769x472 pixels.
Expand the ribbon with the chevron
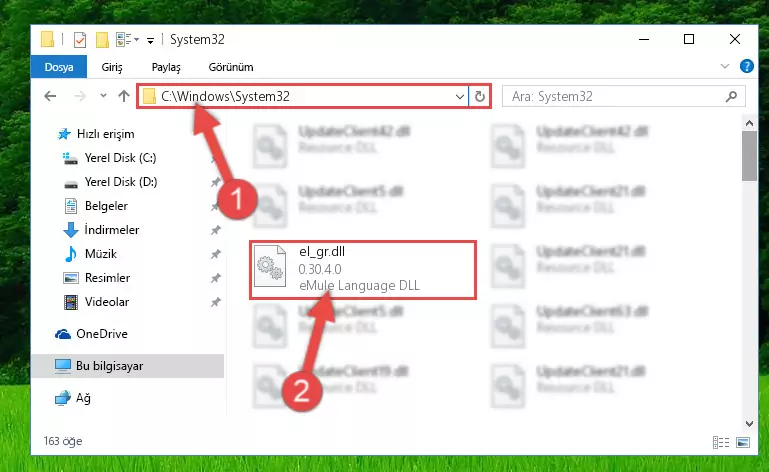click(725, 66)
